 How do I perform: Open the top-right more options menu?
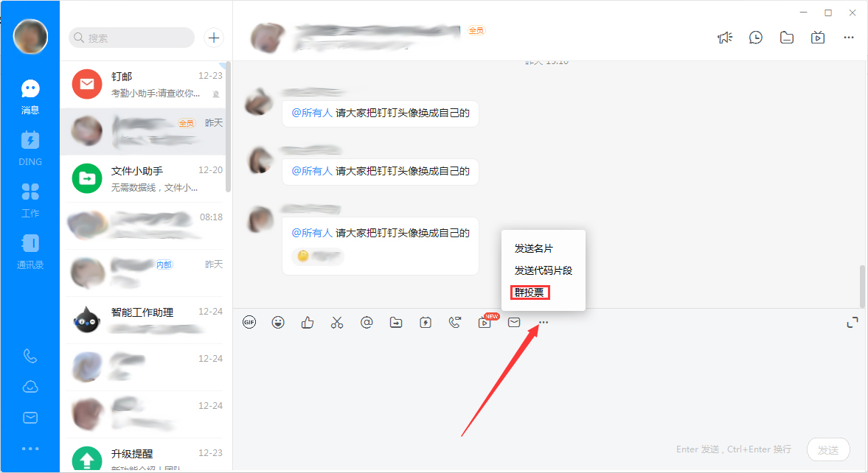coord(849,37)
